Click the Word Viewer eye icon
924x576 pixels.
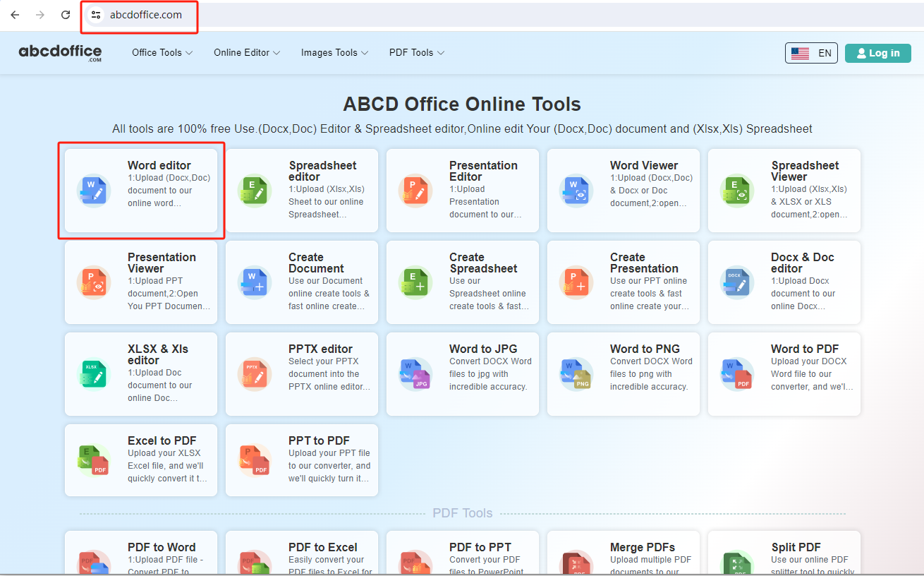(576, 191)
